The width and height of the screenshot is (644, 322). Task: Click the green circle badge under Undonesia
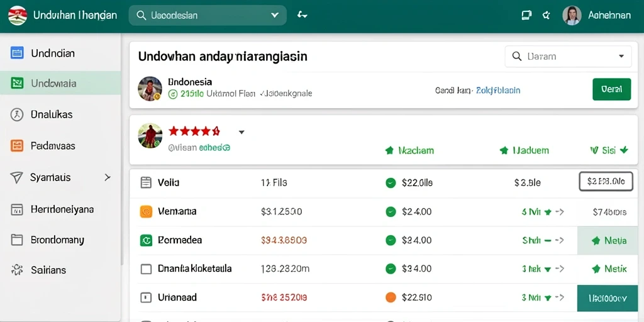point(173,94)
